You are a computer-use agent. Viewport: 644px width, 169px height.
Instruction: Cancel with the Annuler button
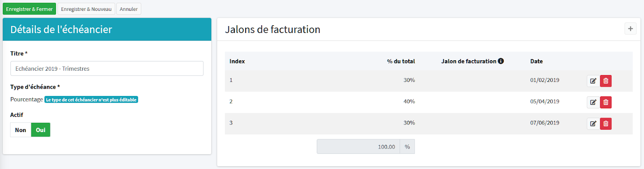click(128, 9)
